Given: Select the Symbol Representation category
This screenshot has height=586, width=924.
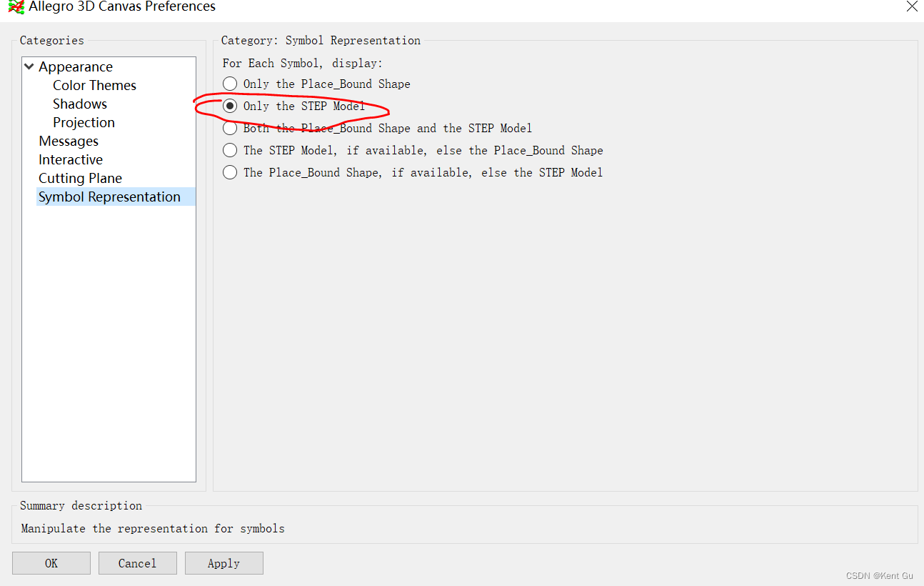Looking at the screenshot, I should (109, 197).
